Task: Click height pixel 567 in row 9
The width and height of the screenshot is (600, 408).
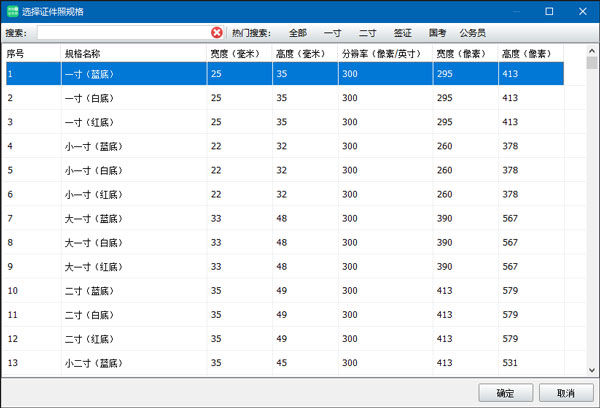Action: pos(510,267)
